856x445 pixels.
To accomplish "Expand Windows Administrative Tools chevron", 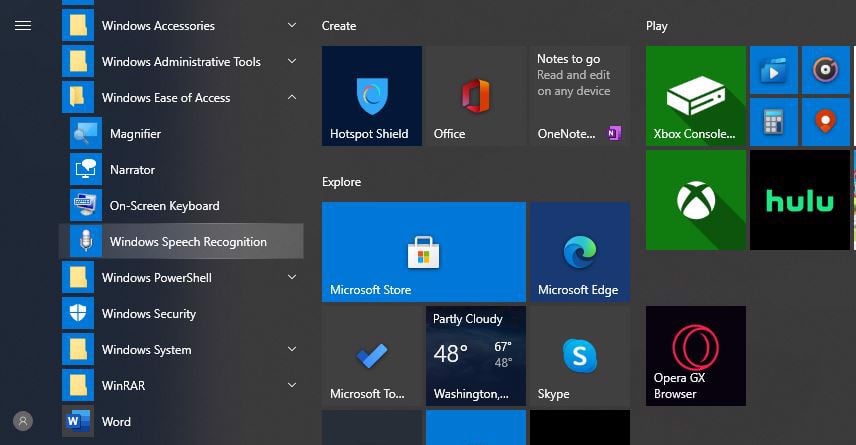I will coord(292,61).
